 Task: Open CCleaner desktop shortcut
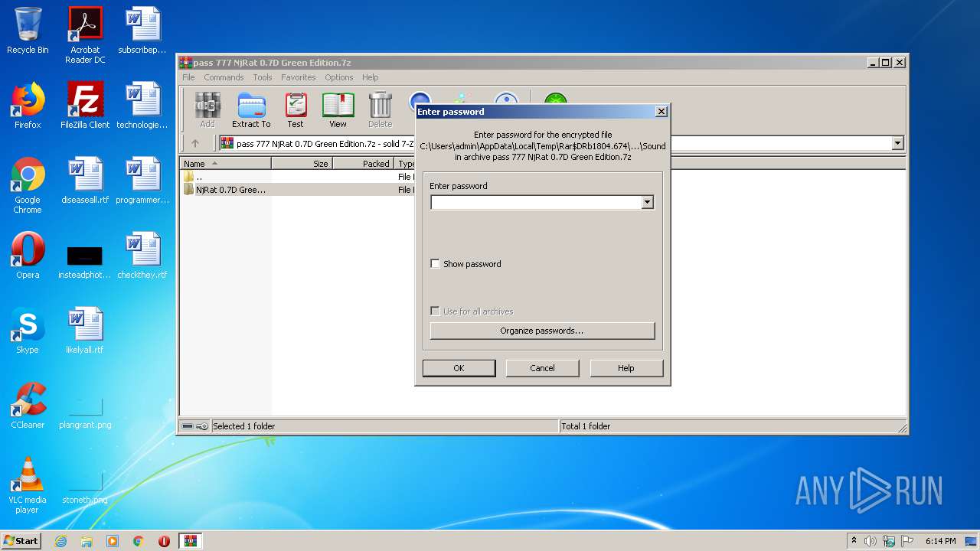(x=28, y=406)
